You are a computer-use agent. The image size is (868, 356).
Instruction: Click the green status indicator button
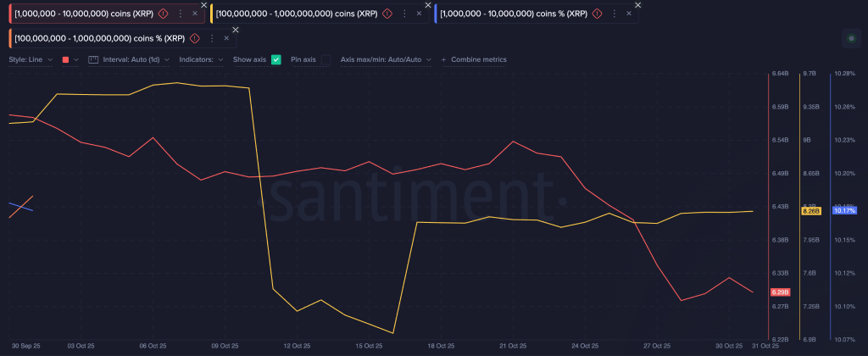pos(851,39)
